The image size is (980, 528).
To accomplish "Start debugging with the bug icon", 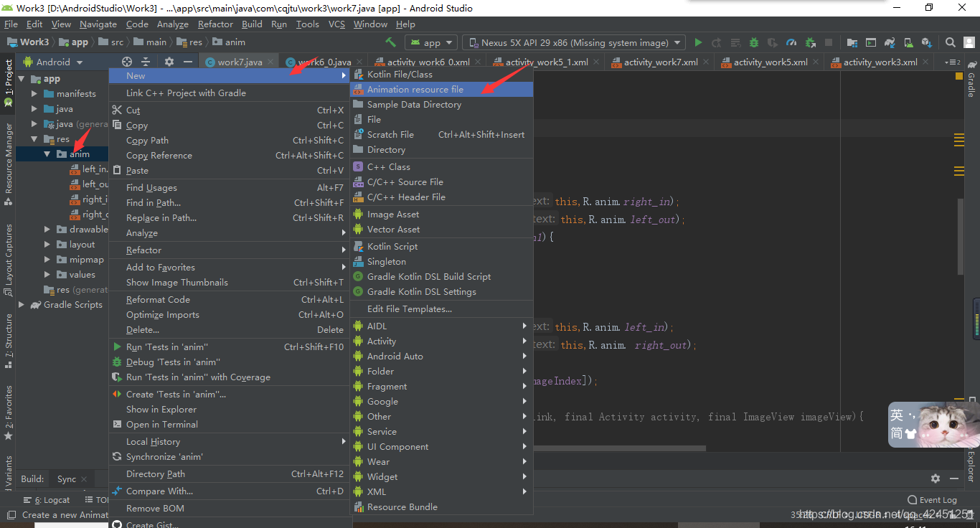I will pyautogui.click(x=754, y=42).
